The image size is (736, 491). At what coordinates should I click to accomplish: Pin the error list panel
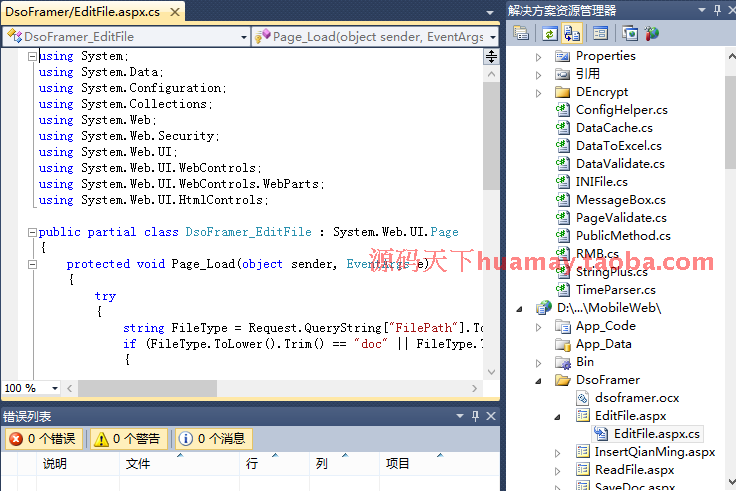[x=475, y=416]
